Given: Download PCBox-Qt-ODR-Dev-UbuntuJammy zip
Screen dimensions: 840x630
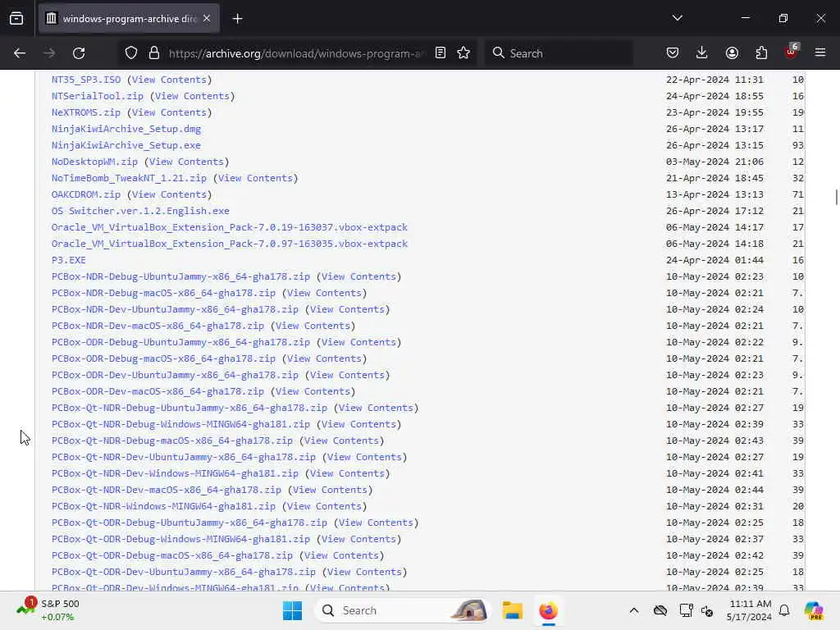Looking at the screenshot, I should point(183,572).
